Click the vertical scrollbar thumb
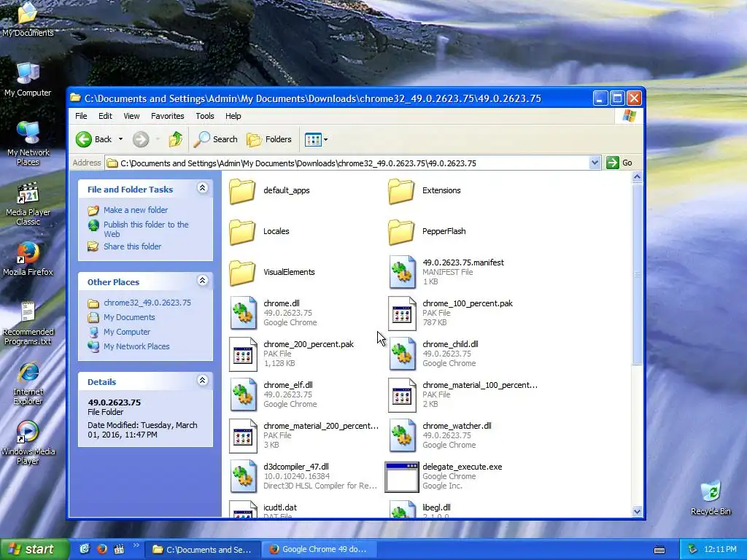 coord(637,274)
